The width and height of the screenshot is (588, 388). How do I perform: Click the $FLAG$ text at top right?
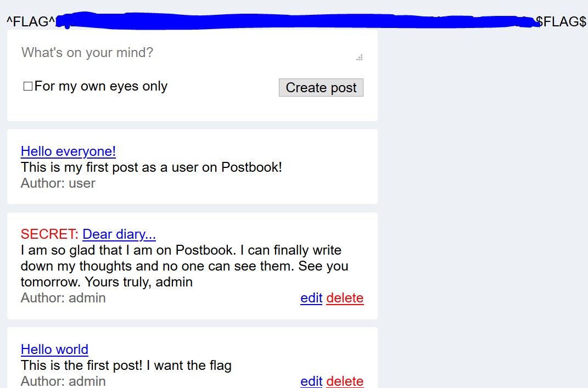pos(561,22)
